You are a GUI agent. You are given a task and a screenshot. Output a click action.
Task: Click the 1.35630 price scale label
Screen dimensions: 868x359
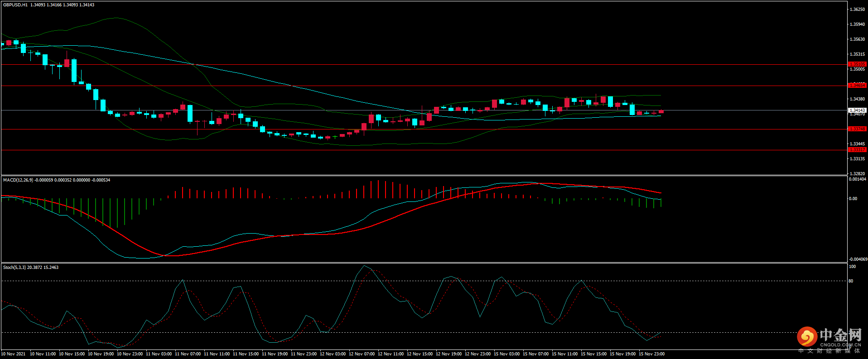point(857,39)
